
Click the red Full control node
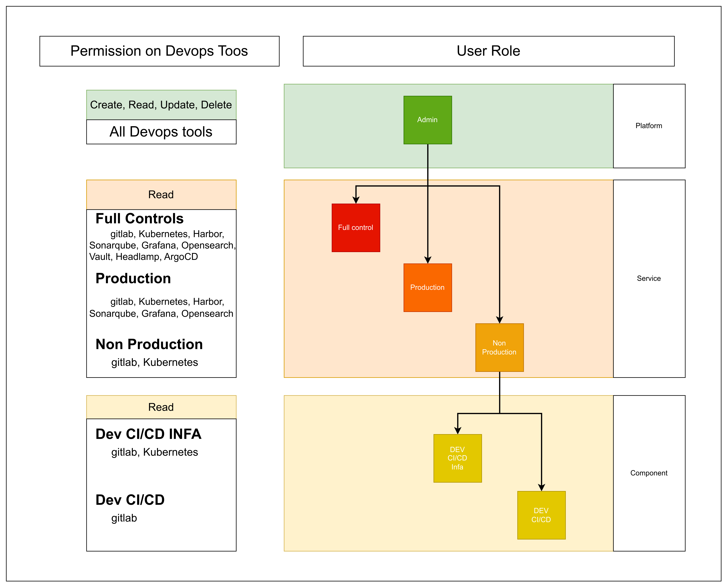356,228
